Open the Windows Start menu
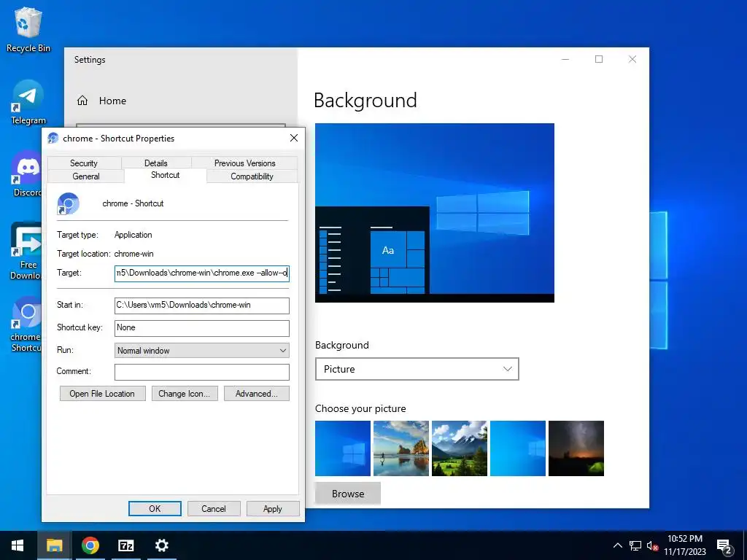 (x=18, y=545)
